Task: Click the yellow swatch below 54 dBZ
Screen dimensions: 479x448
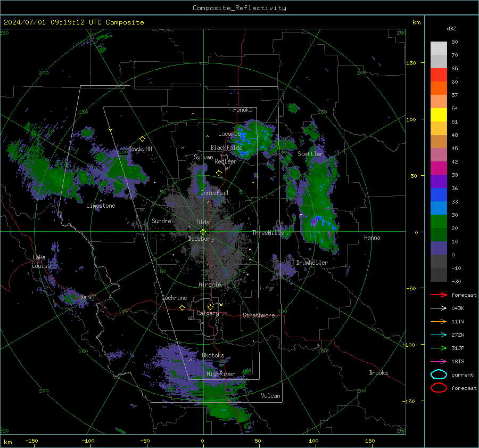Action: point(439,115)
